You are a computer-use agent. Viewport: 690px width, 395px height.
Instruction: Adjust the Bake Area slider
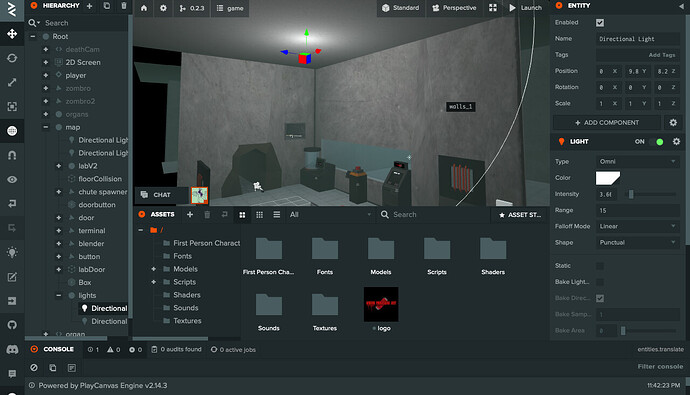pos(649,330)
